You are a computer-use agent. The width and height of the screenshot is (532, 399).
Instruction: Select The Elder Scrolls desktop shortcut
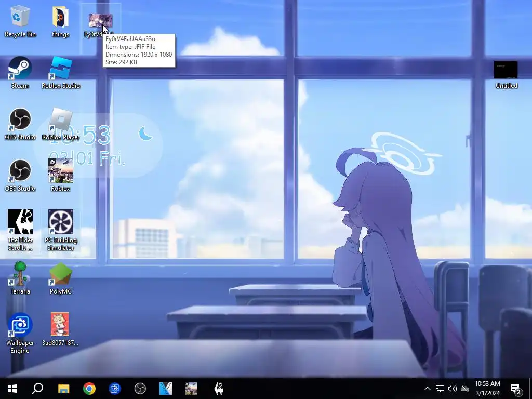point(20,230)
